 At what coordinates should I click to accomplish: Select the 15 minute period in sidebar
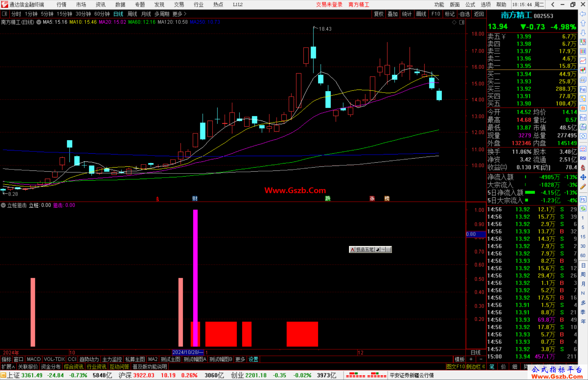pyautogui.click(x=583, y=237)
